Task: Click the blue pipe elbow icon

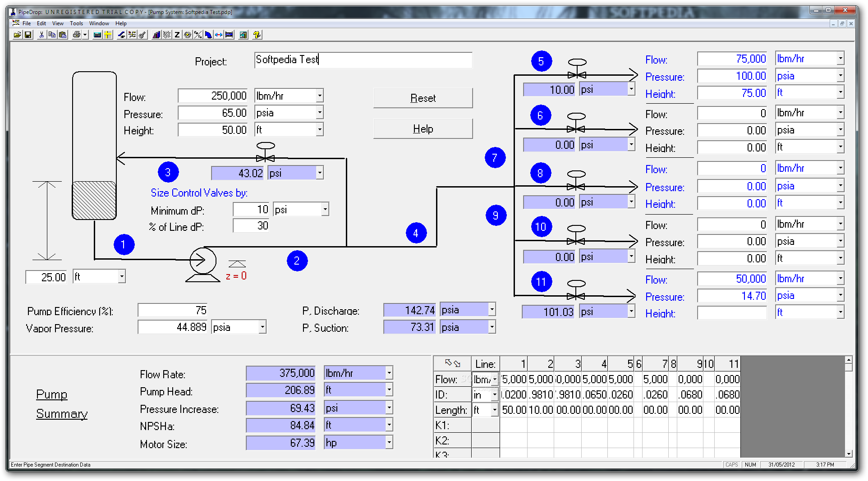Action: [208, 35]
